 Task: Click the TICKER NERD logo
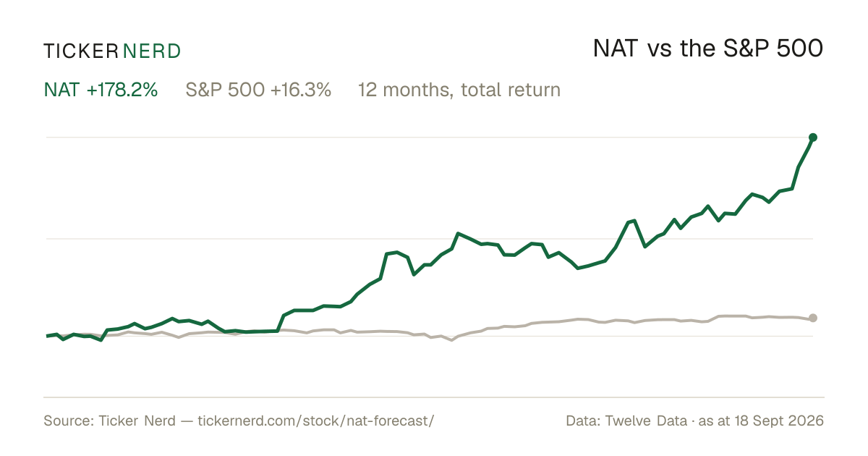[x=112, y=51]
